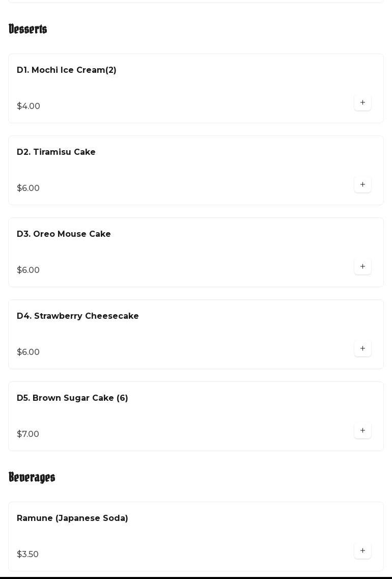Image resolution: width=392 pixels, height=579 pixels.
Task: Click the Beverages section heading
Action: tap(32, 478)
